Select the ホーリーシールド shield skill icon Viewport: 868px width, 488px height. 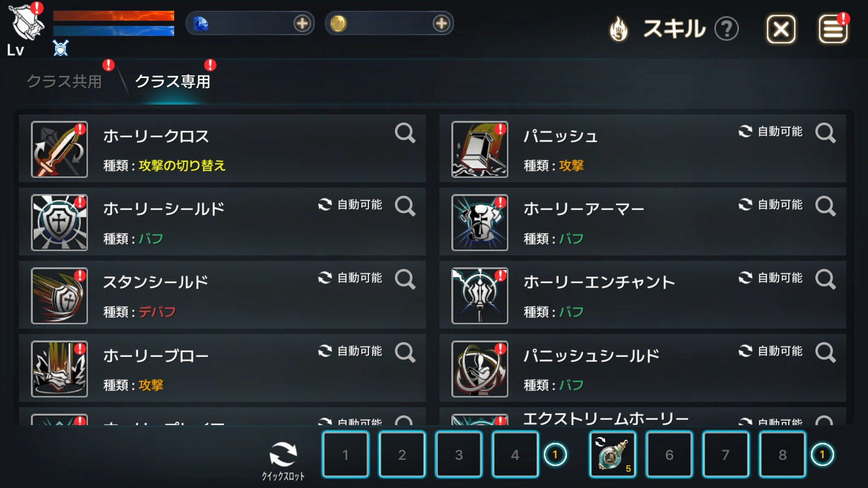click(59, 222)
